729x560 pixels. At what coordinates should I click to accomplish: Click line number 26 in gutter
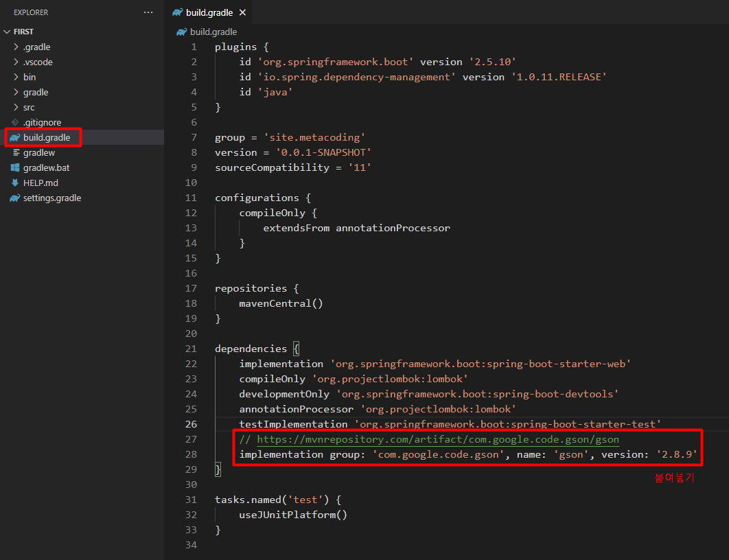(x=191, y=424)
